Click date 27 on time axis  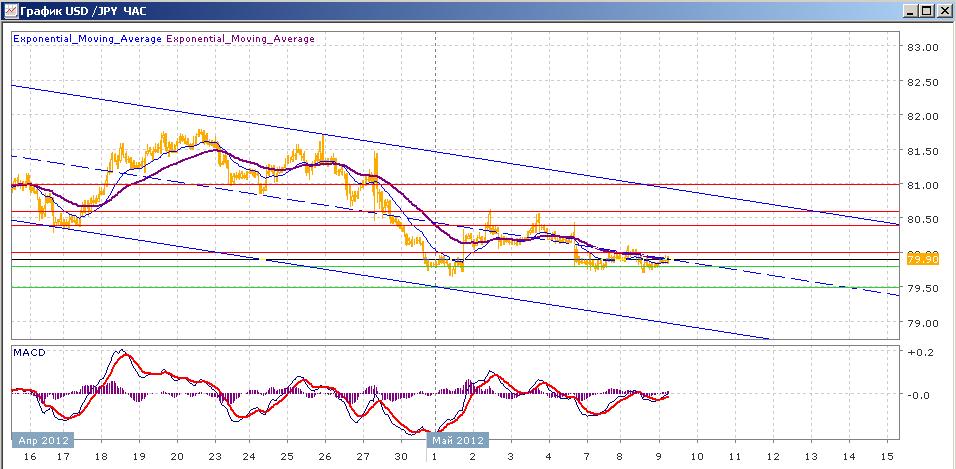pos(363,456)
